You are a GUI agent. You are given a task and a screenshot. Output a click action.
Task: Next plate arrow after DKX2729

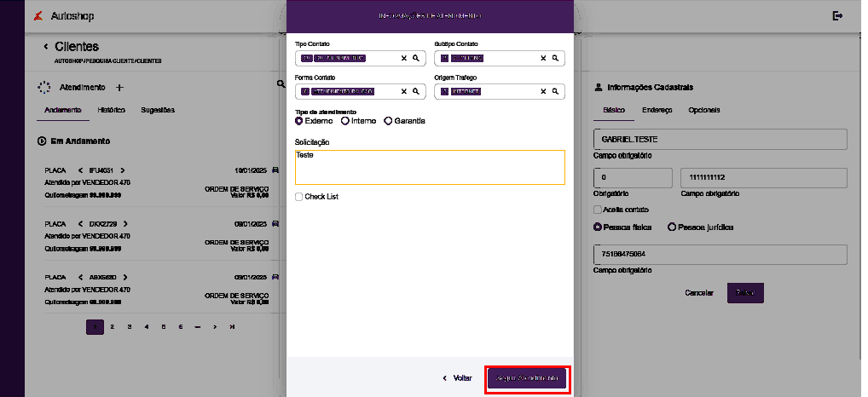coord(125,224)
